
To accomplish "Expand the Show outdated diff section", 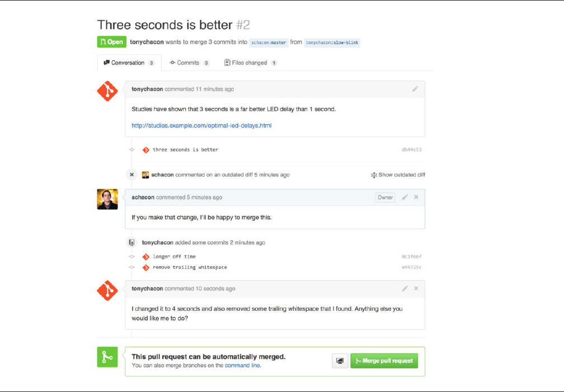I will [x=398, y=175].
